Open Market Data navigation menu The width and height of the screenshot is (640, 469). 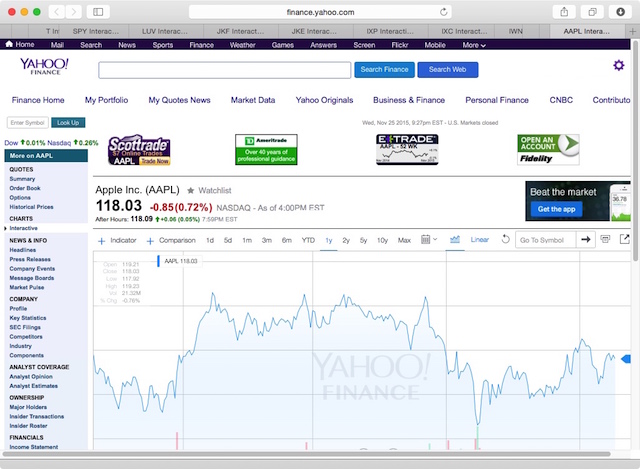pos(253,100)
